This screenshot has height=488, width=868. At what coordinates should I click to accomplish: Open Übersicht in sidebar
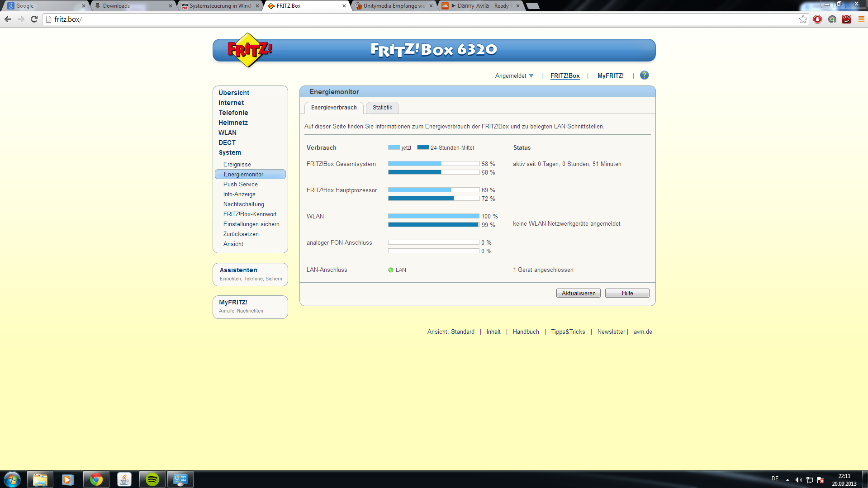(x=234, y=93)
